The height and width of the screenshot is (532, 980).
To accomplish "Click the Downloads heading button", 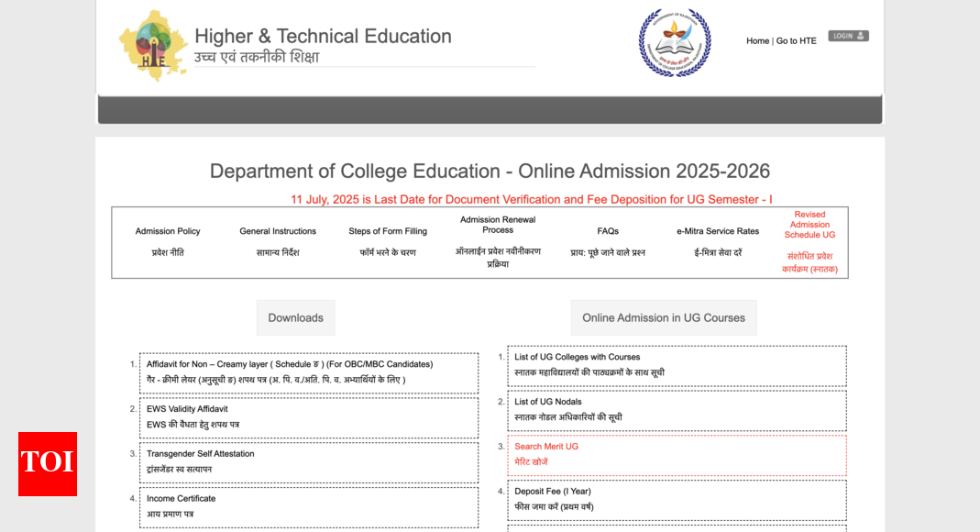I will [295, 317].
